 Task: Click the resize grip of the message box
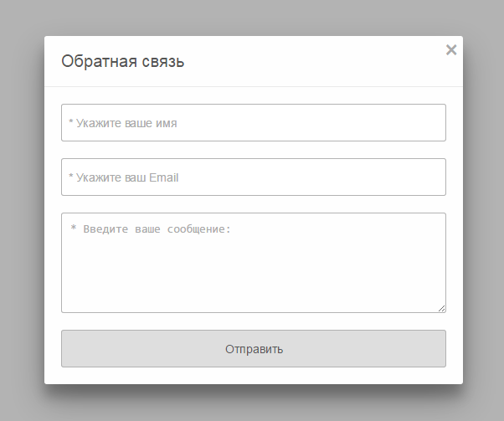[441, 308]
